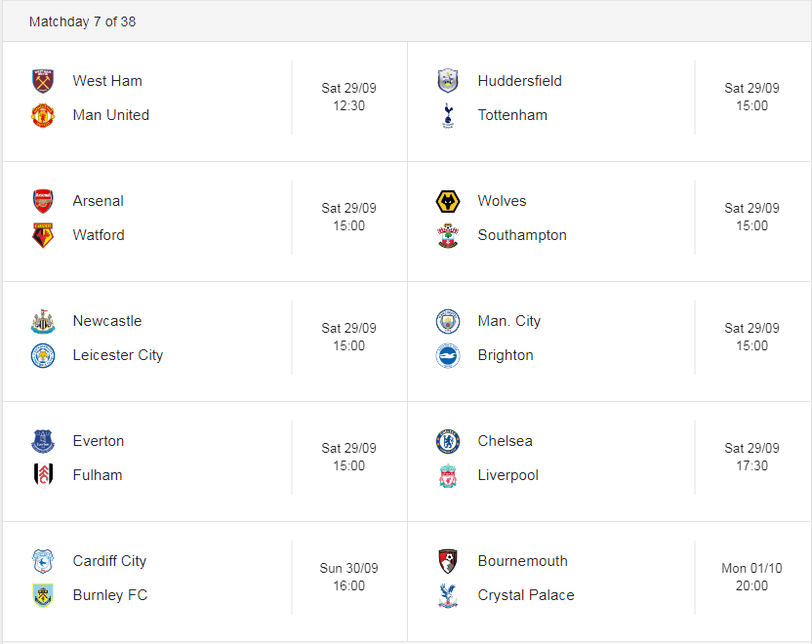The height and width of the screenshot is (644, 812).
Task: Select the Sun 30/09 16:00 fixture time
Action: click(x=348, y=578)
